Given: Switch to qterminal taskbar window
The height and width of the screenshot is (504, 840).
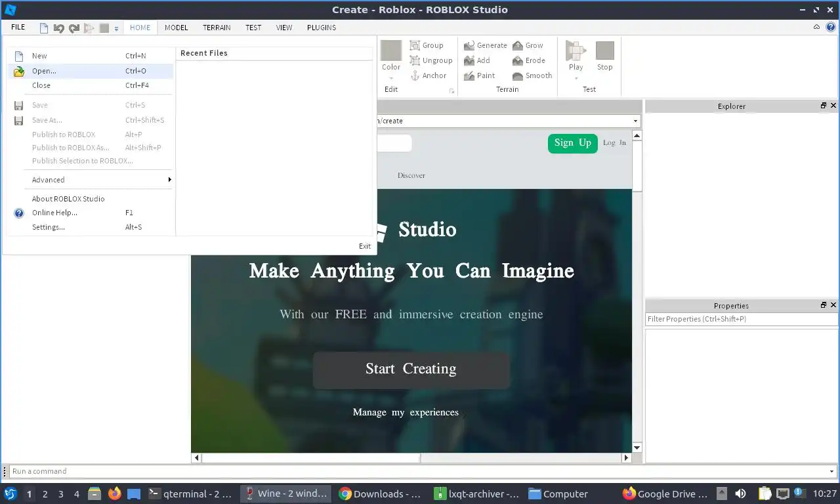Looking at the screenshot, I should (190, 493).
